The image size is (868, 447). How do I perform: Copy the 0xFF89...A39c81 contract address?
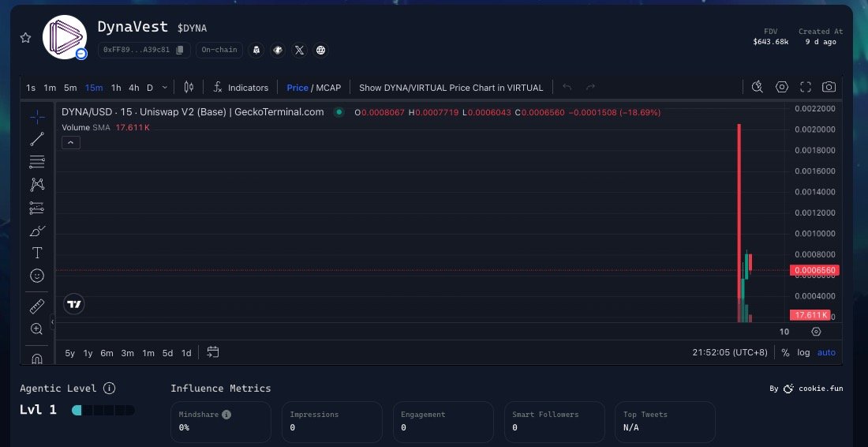click(179, 50)
